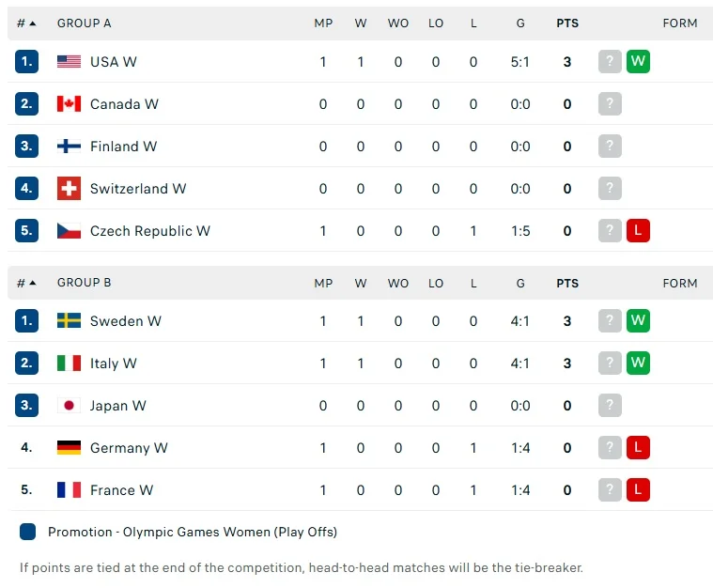Screen dimensions: 713x588
Task: Click the blue Promotion legend swatch
Action: pyautogui.click(x=27, y=532)
